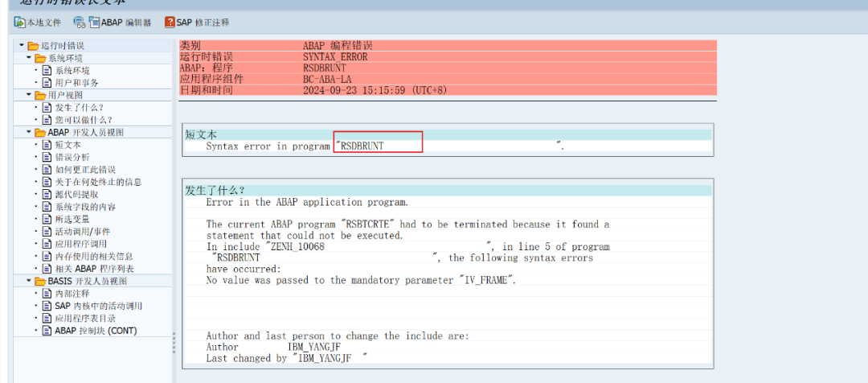Click the glasses display icon in toolbar
Screen dimensions: 868x383
tap(79, 23)
